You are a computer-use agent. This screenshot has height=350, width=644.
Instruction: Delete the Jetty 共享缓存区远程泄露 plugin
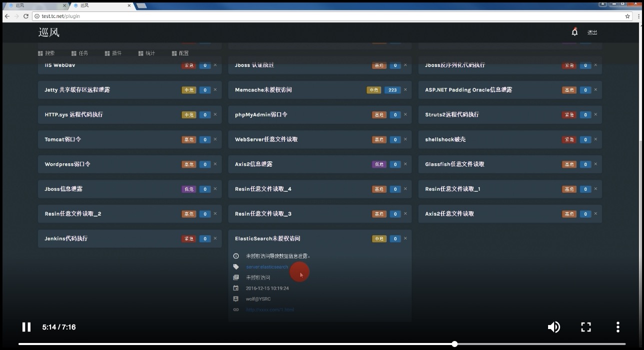[x=215, y=90]
